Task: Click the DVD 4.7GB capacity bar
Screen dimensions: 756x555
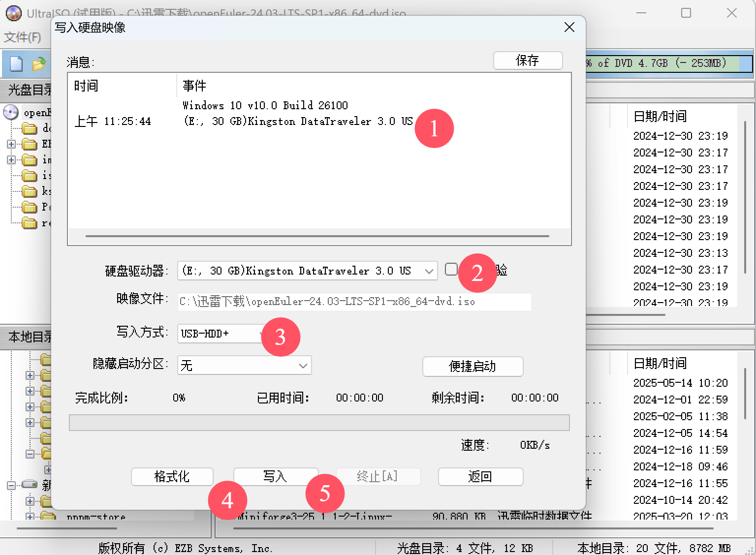Action: tap(669, 63)
